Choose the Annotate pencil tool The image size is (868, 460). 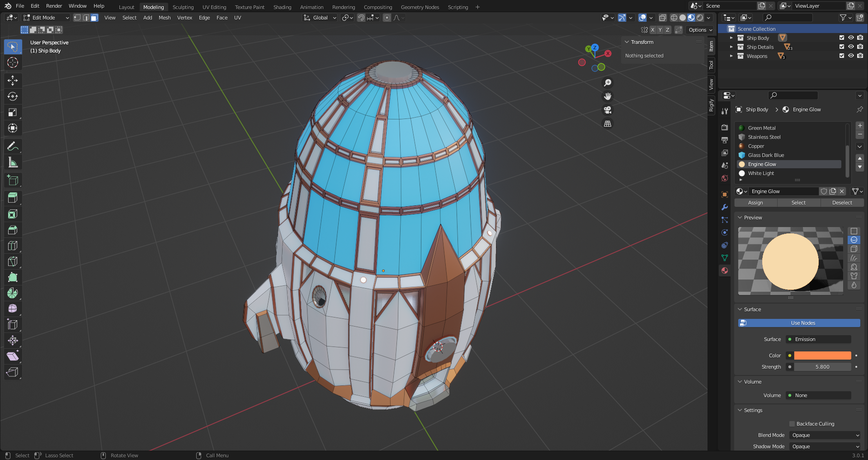coord(13,146)
